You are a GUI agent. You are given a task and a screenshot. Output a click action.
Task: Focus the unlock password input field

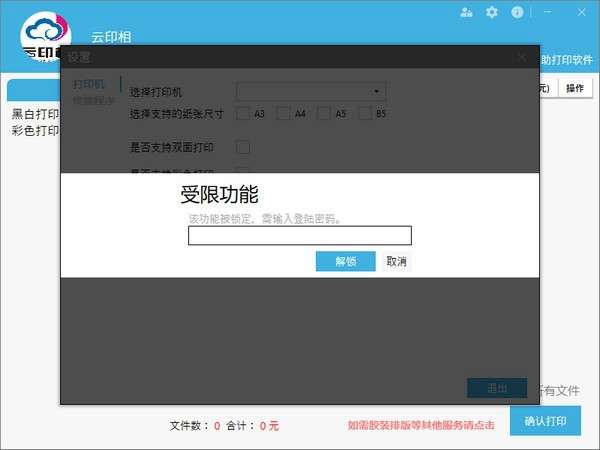click(x=300, y=235)
